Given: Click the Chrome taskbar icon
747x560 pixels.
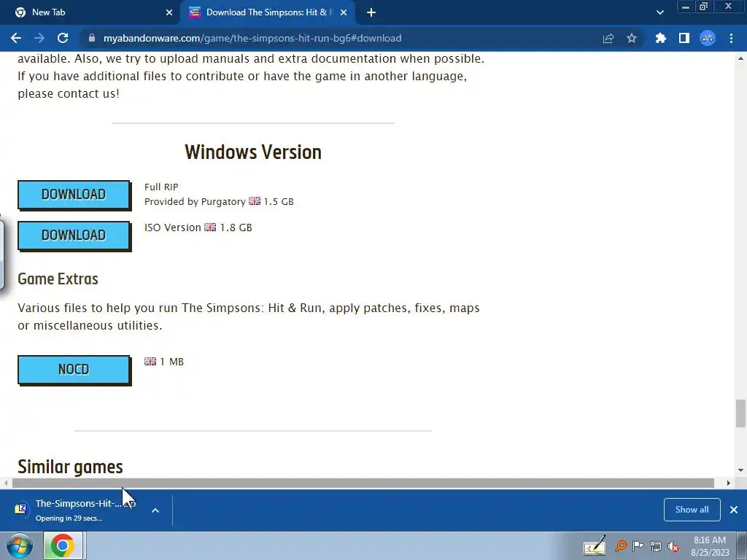Looking at the screenshot, I should 63,545.
